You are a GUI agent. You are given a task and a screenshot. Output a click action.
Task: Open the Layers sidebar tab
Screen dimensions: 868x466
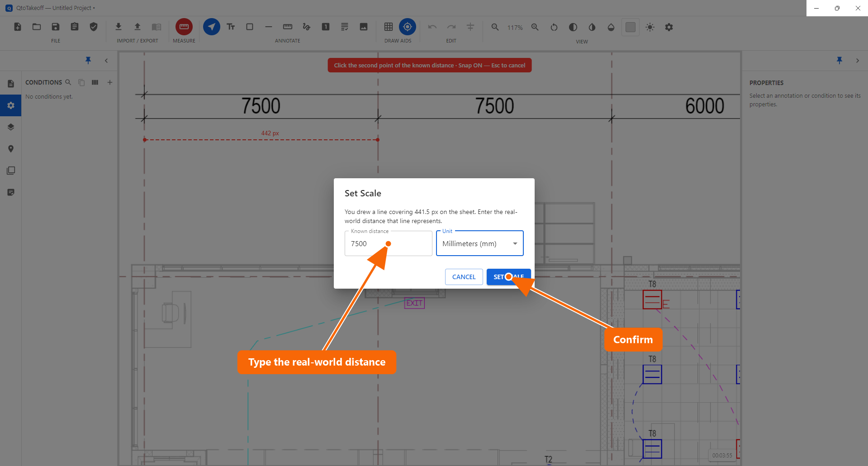(x=11, y=127)
